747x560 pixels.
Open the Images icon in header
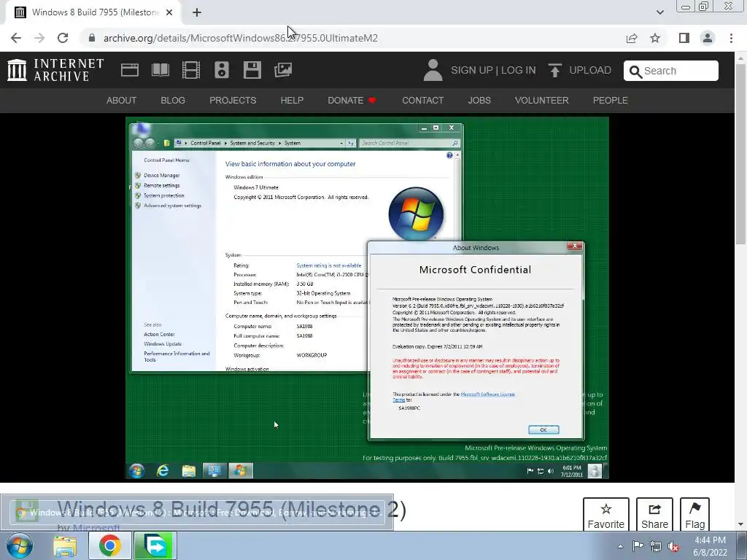coord(282,70)
